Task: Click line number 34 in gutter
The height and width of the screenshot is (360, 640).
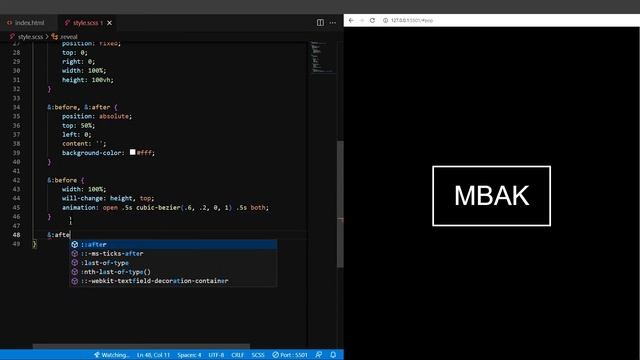Action: click(16, 107)
